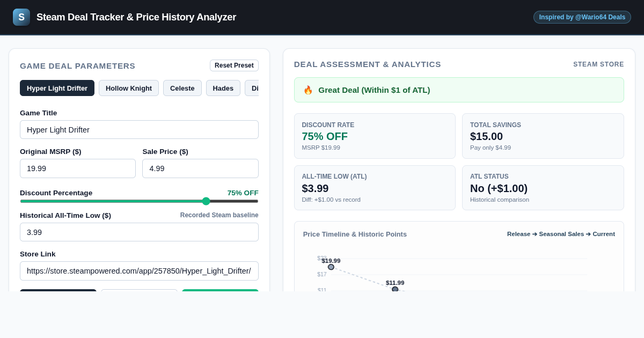Click the Store Link URL field

tap(139, 271)
